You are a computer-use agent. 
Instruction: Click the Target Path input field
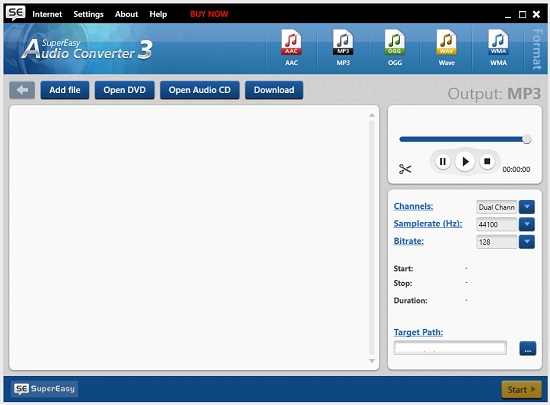[x=450, y=348]
